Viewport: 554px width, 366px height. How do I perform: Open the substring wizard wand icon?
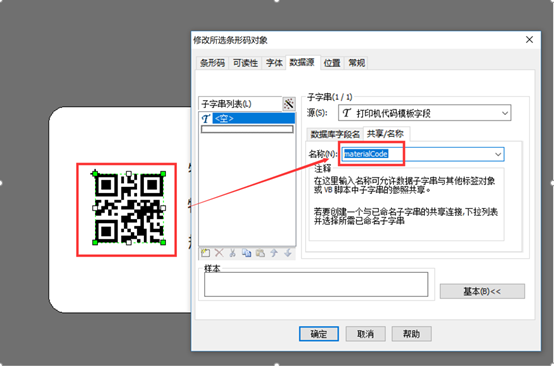tap(289, 104)
